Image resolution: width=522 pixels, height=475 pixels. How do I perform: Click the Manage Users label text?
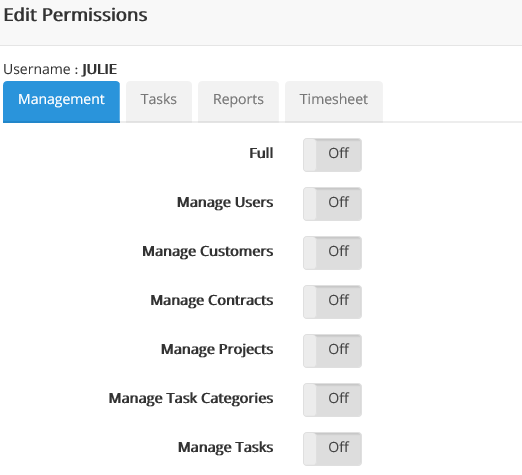(225, 202)
